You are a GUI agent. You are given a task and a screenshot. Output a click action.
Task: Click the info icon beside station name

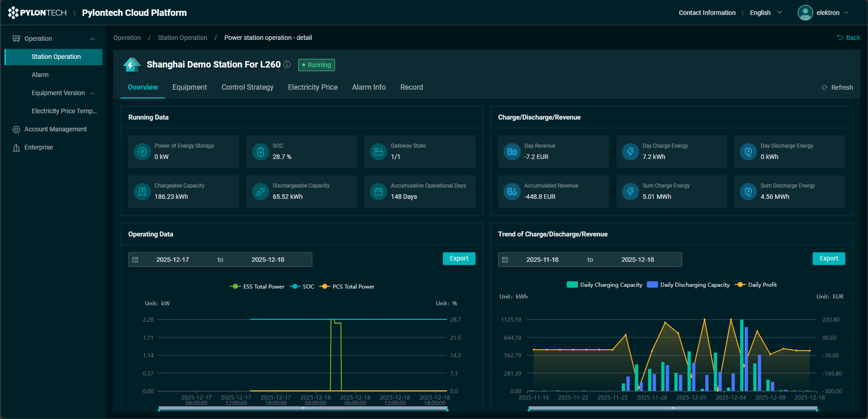tap(287, 64)
